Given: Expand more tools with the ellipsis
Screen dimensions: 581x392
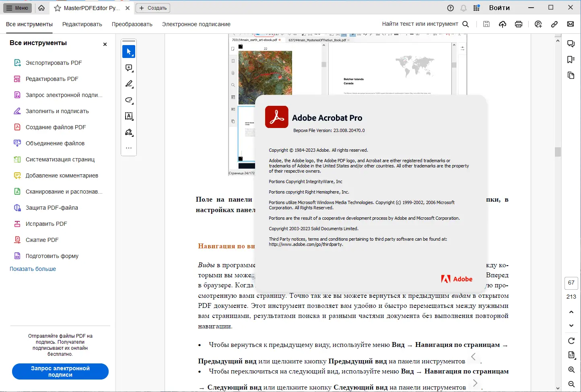Looking at the screenshot, I should coord(129,148).
